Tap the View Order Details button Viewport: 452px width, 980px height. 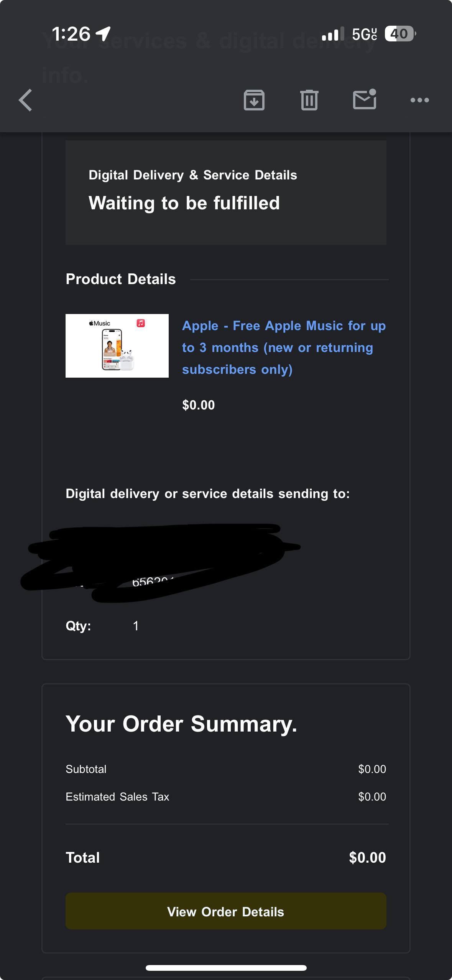226,911
